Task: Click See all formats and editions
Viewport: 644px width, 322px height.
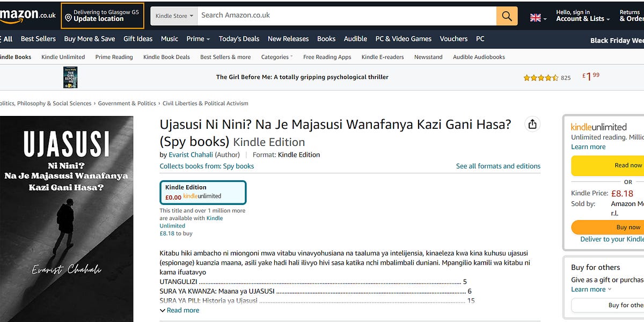Action: point(498,166)
